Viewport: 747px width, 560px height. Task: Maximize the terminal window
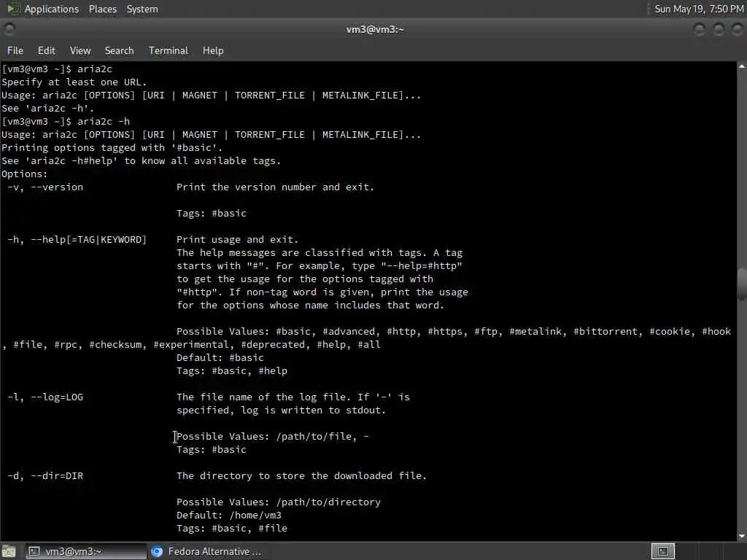click(x=719, y=29)
